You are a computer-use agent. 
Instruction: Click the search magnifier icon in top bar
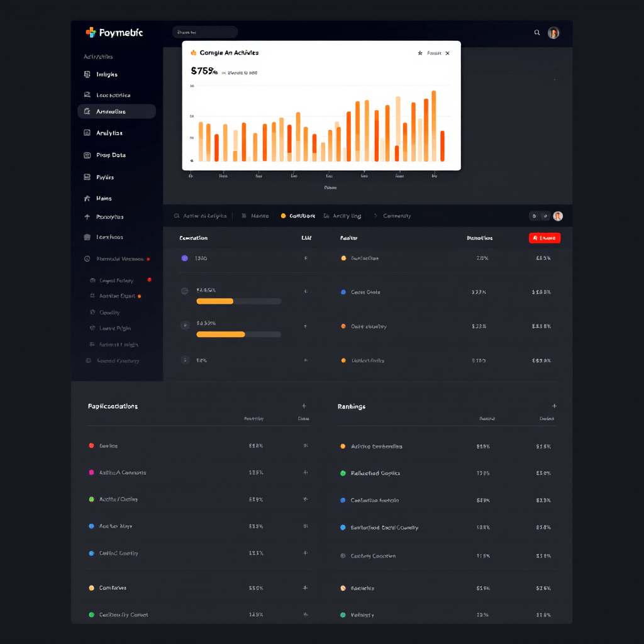coord(537,33)
